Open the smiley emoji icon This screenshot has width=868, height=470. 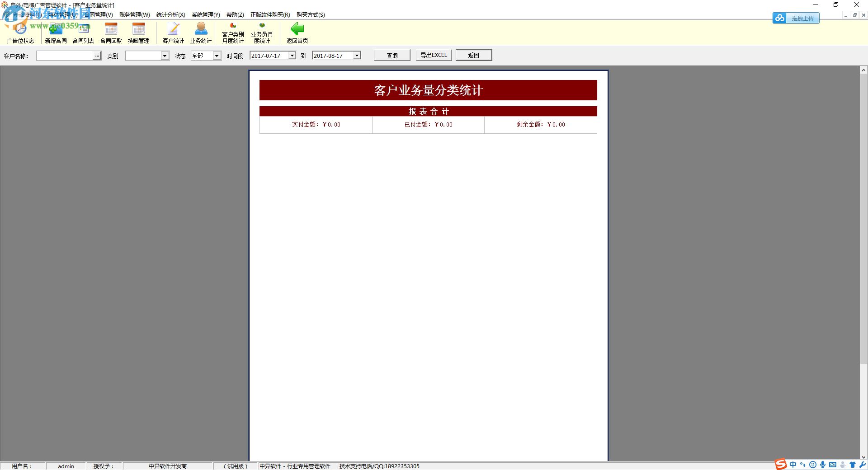(x=813, y=465)
